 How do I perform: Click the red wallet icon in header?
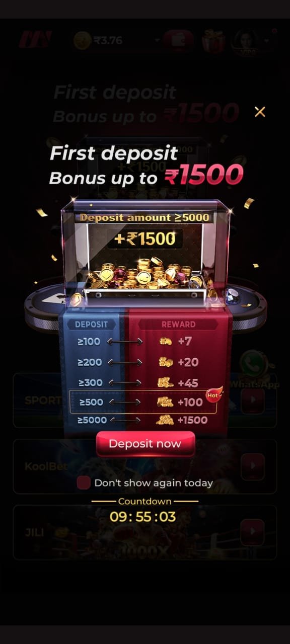(x=179, y=41)
